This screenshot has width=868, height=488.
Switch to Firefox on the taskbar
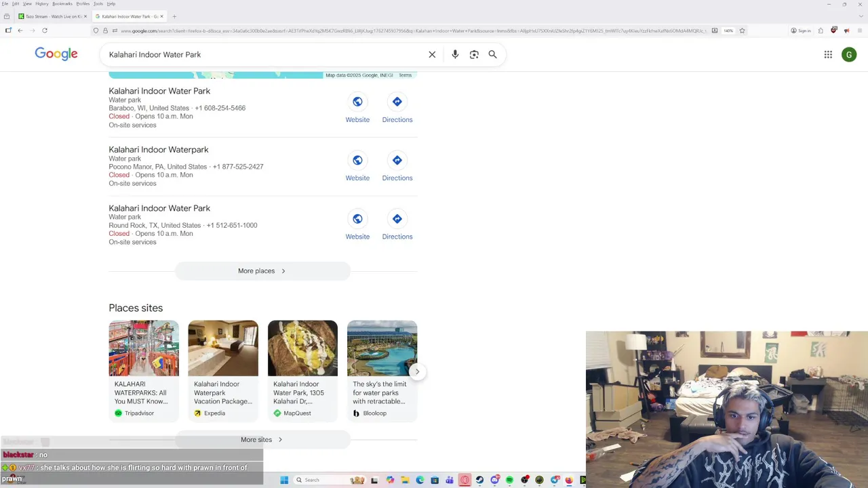[x=569, y=480]
